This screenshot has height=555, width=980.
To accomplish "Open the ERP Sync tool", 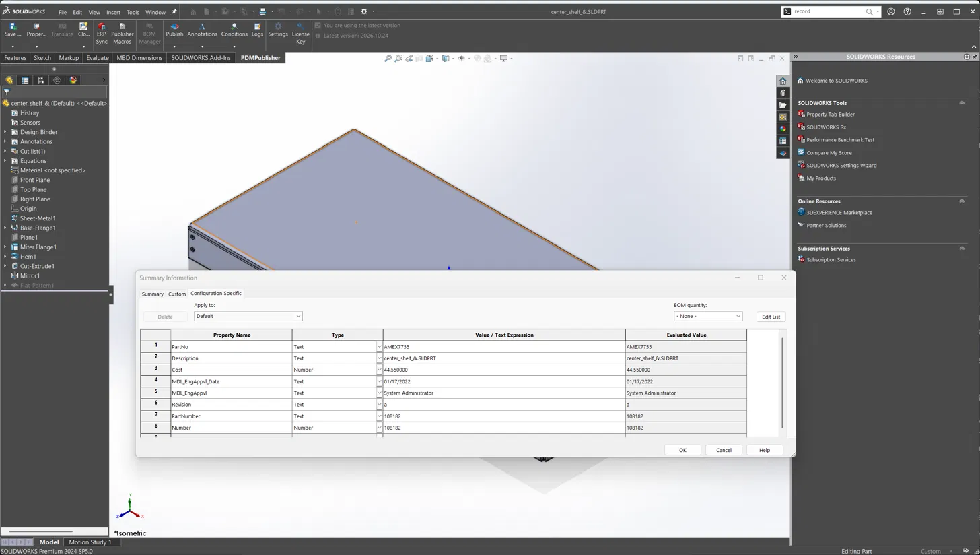I will point(102,33).
